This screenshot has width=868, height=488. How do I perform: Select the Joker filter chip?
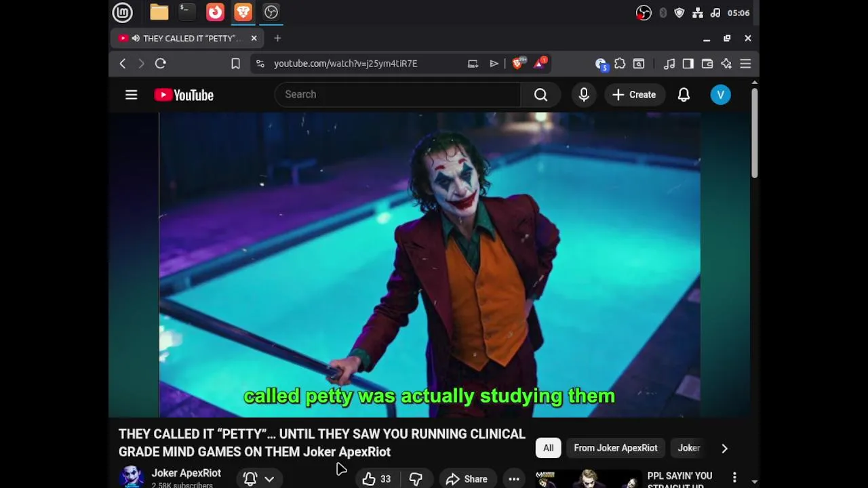[x=689, y=448]
